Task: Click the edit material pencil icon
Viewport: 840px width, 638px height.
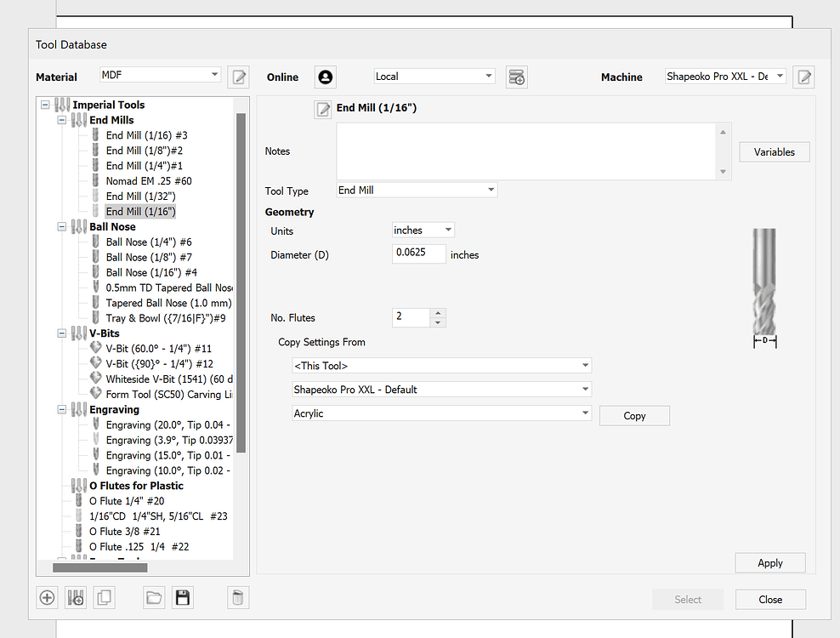Action: [x=239, y=77]
